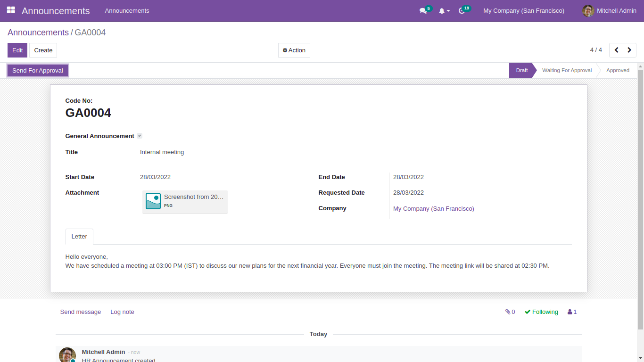Click the followers person icon showing 1

click(x=570, y=312)
